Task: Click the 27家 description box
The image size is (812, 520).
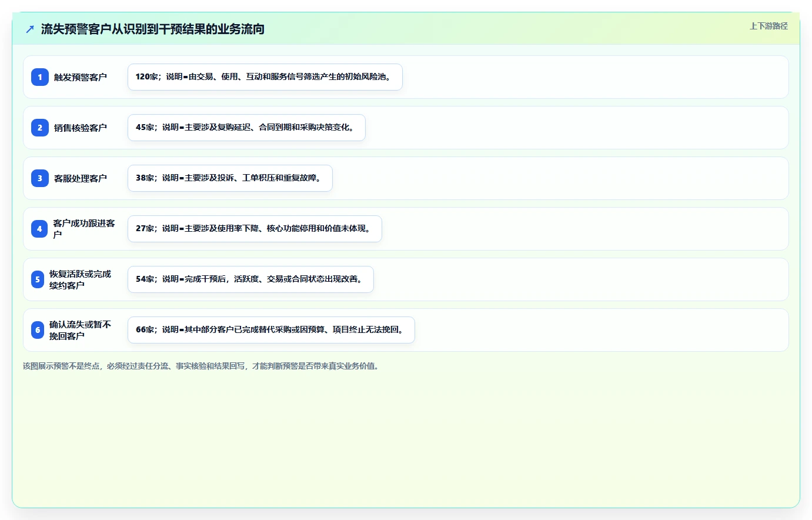Action: tap(255, 229)
